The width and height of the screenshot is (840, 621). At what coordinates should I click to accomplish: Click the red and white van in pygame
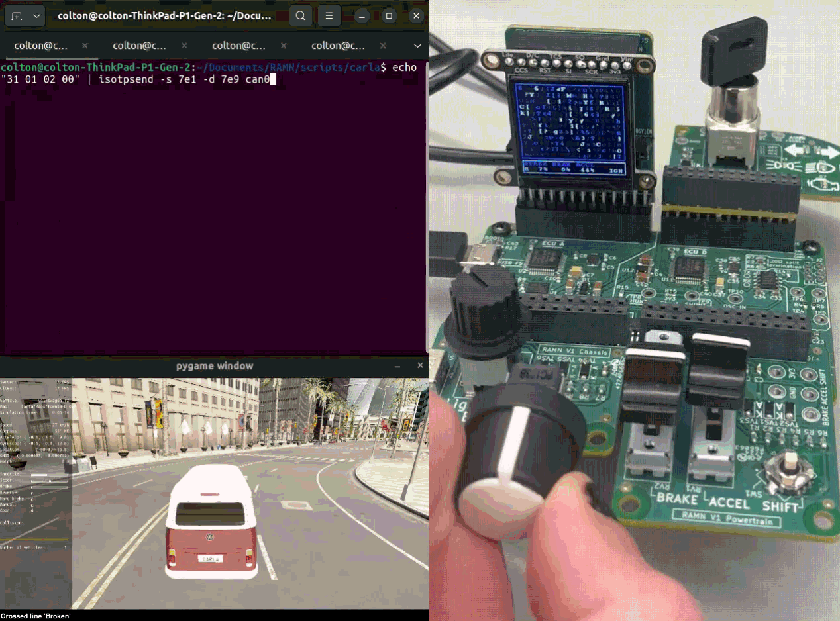pyautogui.click(x=211, y=522)
